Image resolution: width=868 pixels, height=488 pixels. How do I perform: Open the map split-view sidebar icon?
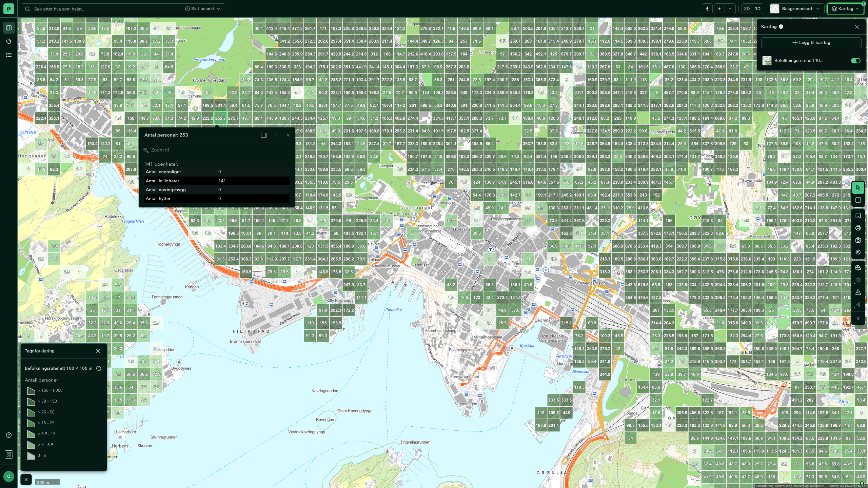(9, 28)
